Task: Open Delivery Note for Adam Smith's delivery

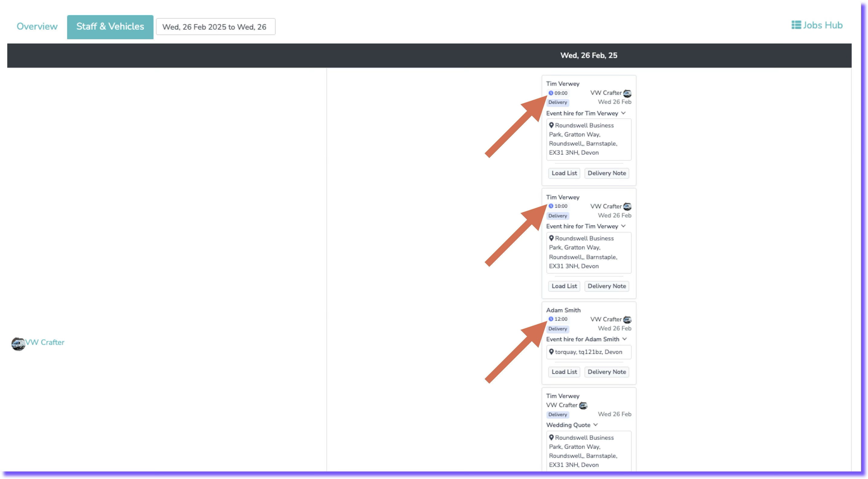Action: pyautogui.click(x=607, y=372)
